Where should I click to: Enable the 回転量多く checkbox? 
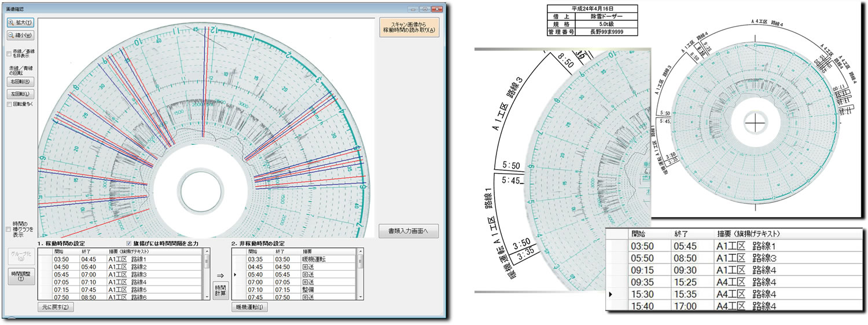click(9, 105)
